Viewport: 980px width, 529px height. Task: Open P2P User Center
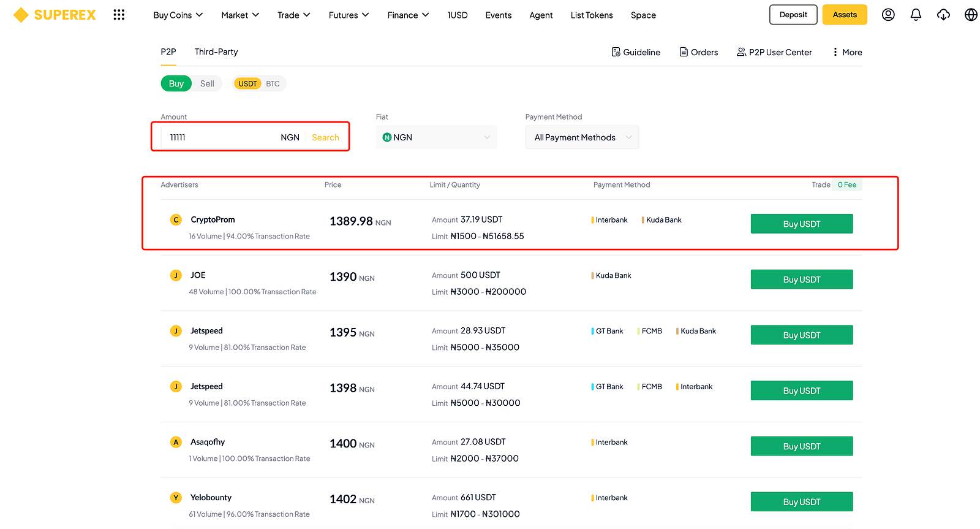pyautogui.click(x=774, y=52)
